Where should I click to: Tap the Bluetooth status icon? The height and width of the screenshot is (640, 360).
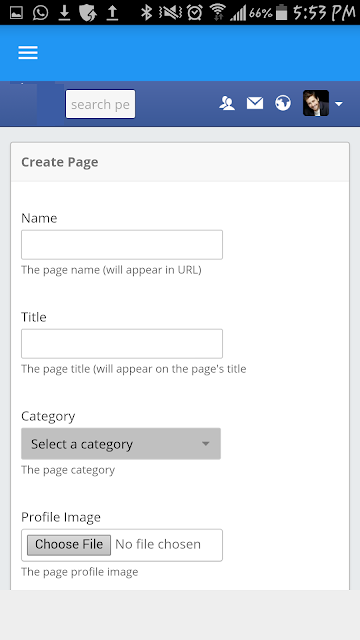[146, 13]
